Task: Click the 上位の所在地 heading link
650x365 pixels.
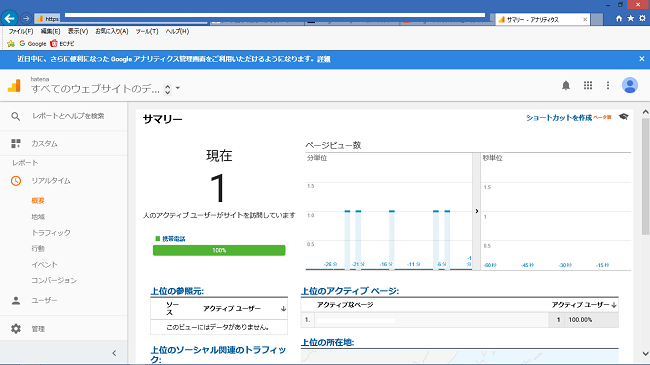Action: point(327,343)
